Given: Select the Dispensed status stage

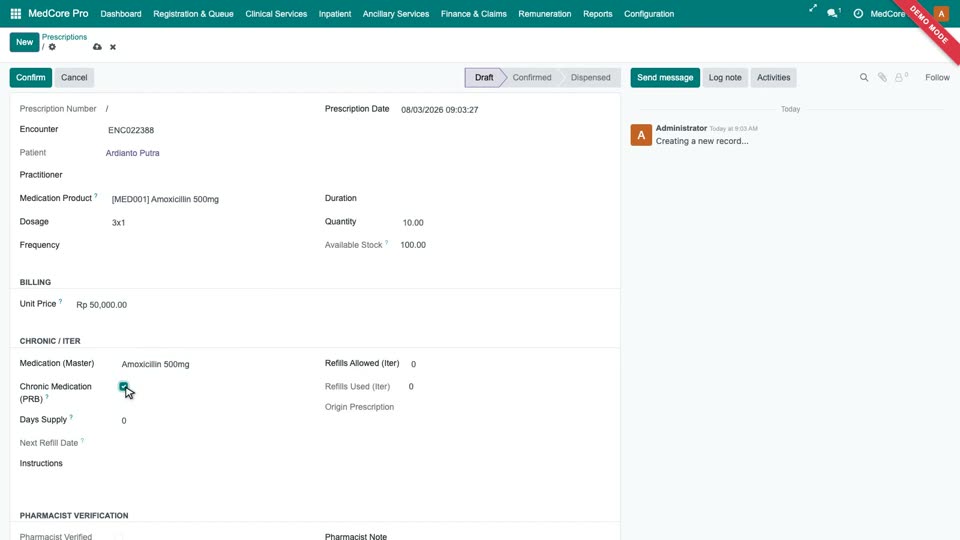Looking at the screenshot, I should coord(590,78).
